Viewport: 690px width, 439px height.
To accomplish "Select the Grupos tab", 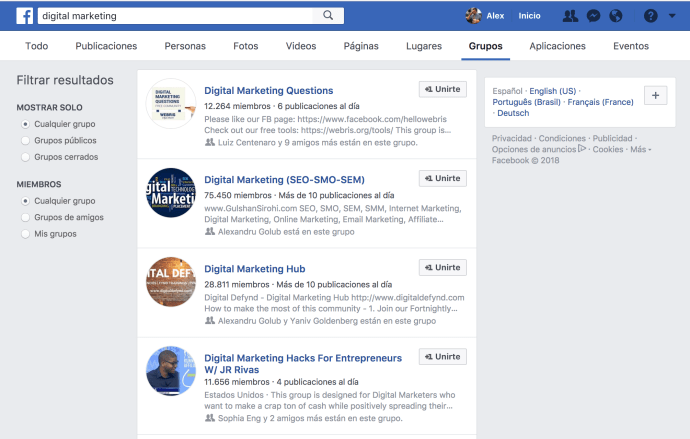I will click(485, 46).
